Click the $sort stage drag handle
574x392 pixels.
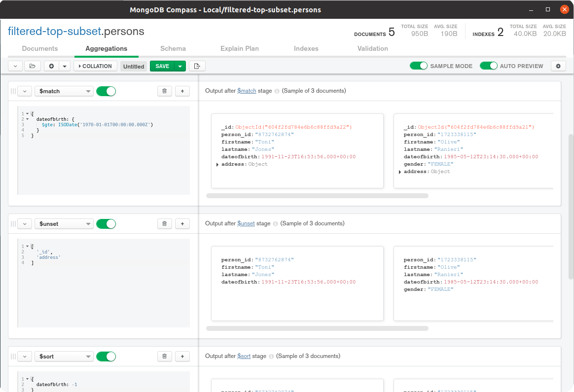[13, 356]
